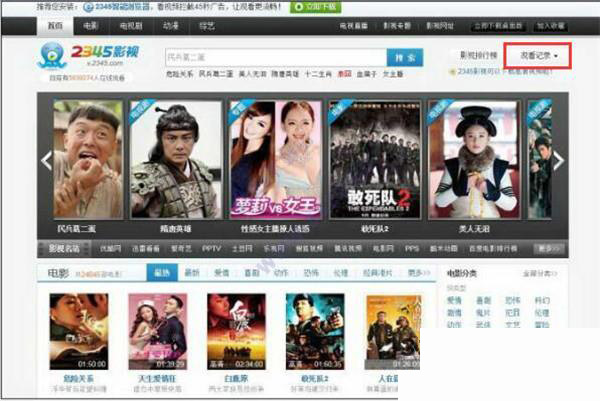Viewport: 600px width, 401px height.
Task: Click the carousel left arrow
Action: pos(46,161)
